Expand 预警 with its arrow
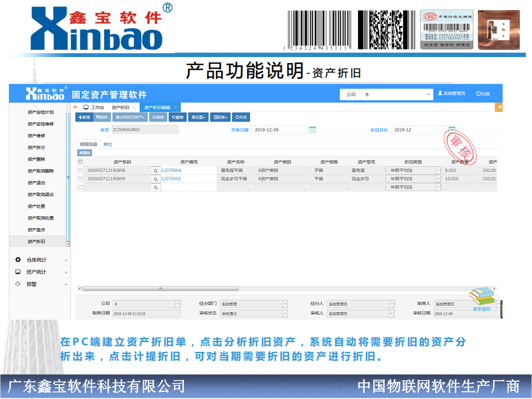Viewport: 532px width, 399px height. [x=66, y=284]
